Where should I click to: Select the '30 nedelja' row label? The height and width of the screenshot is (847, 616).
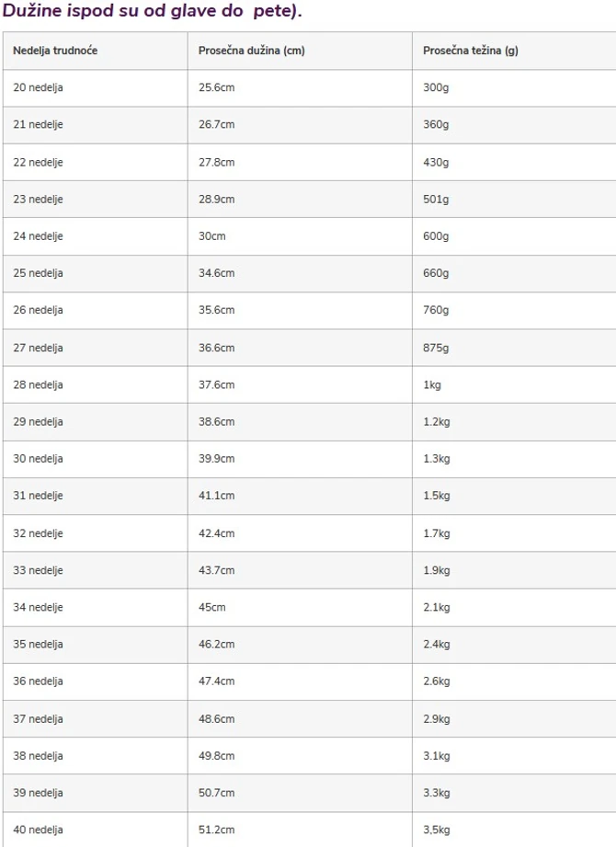click(x=39, y=459)
